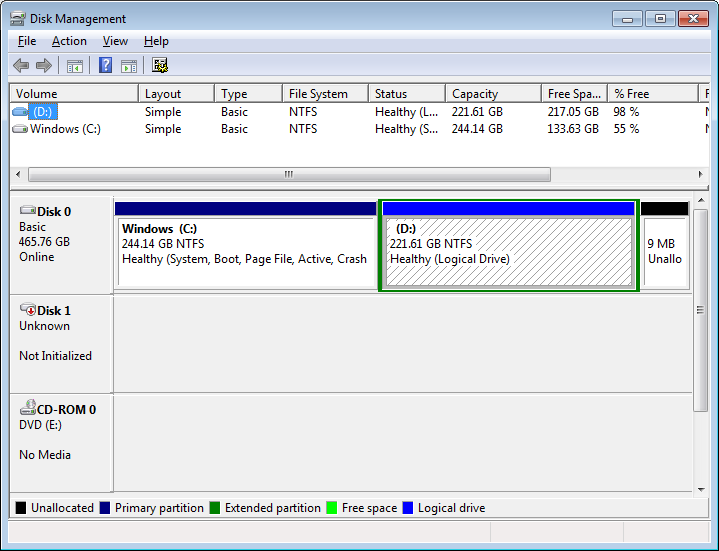The height and width of the screenshot is (551, 719).
Task: Select the Windows (C:) partition block
Action: (x=246, y=245)
